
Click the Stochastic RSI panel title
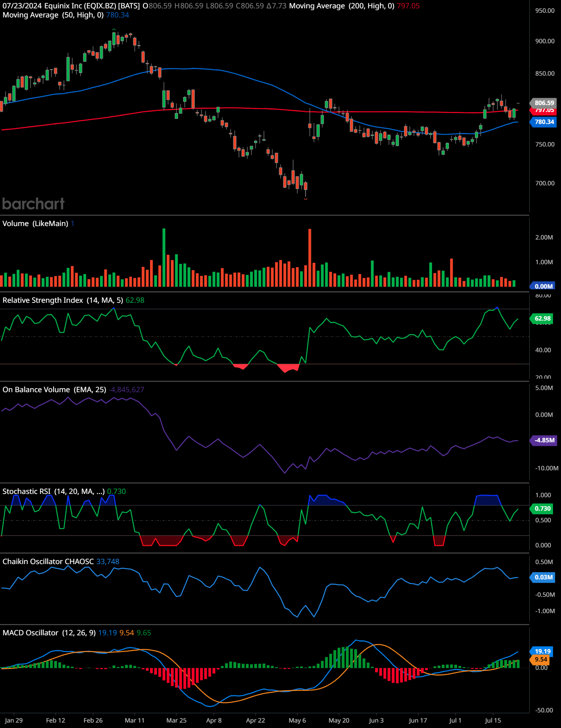tap(53, 491)
